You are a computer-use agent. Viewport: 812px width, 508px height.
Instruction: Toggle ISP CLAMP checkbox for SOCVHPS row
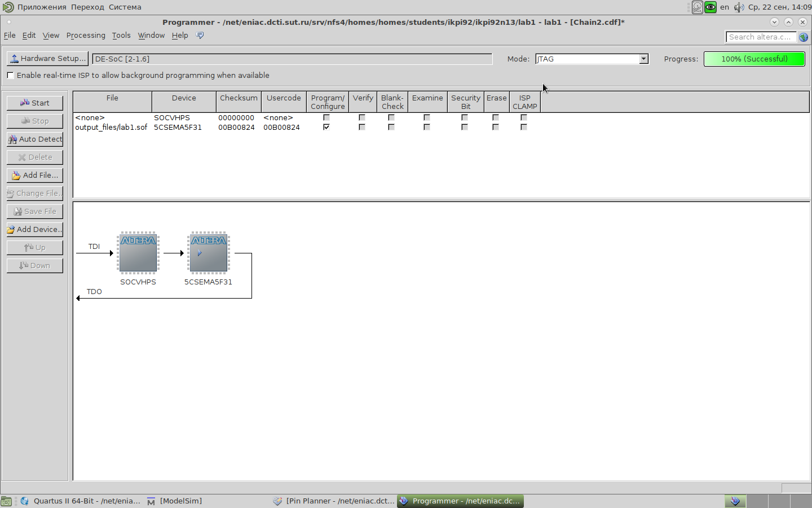[x=524, y=117]
